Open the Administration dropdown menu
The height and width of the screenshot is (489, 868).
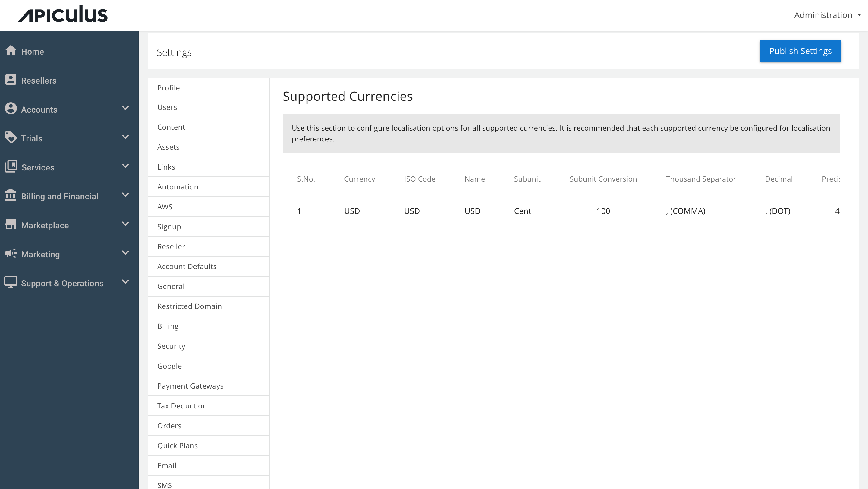(827, 15)
